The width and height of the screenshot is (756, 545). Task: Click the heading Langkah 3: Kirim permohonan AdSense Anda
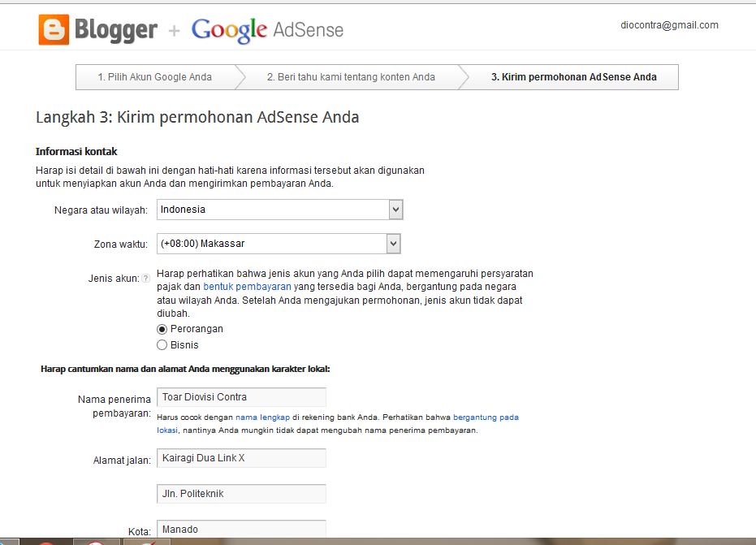pyautogui.click(x=197, y=117)
